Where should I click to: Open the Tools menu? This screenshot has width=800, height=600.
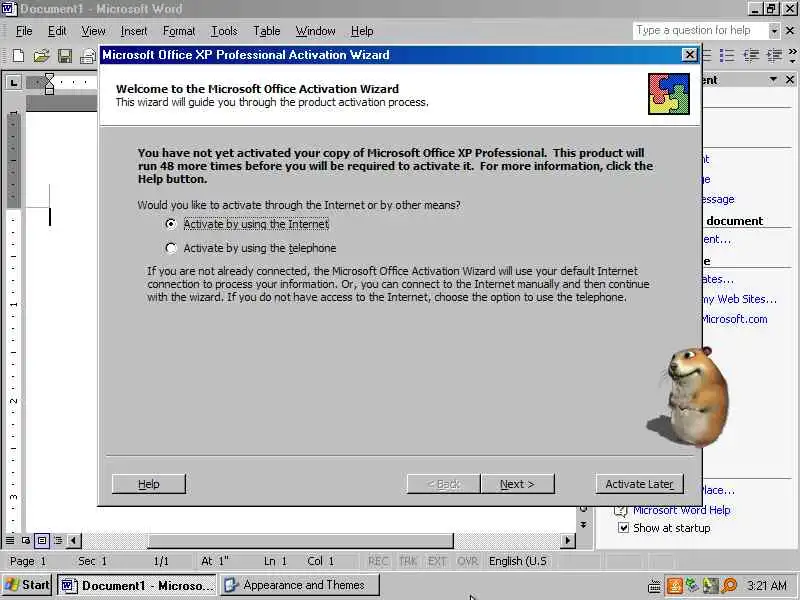tap(224, 31)
